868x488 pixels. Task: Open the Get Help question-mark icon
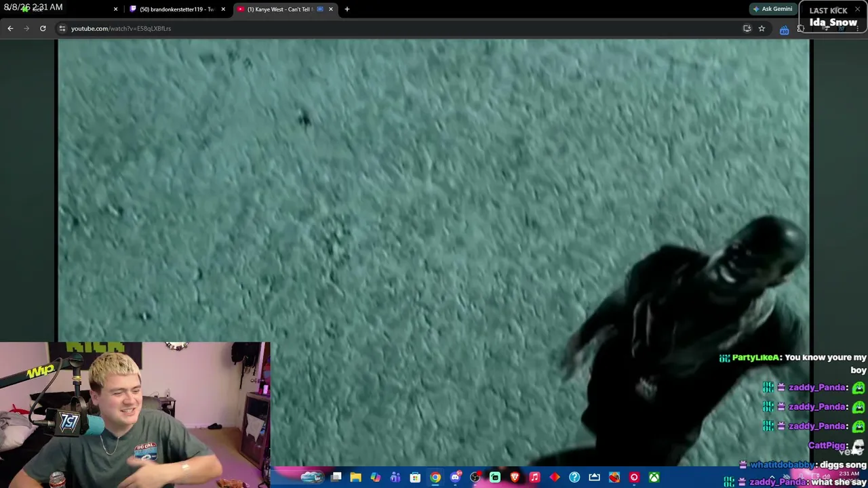coord(574,478)
